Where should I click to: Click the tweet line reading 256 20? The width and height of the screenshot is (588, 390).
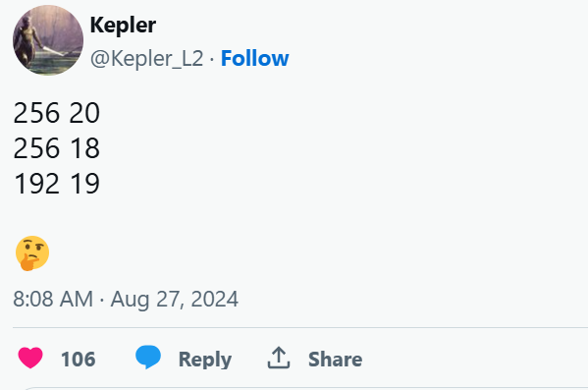click(x=57, y=113)
